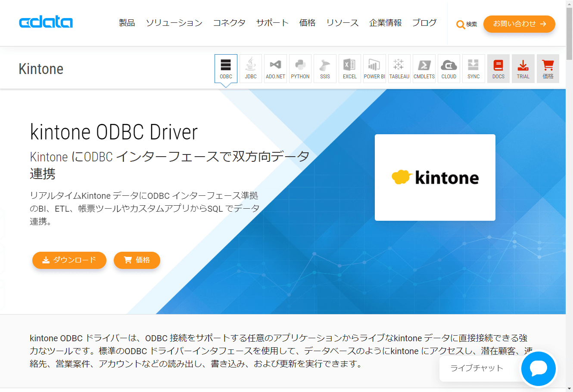The height and width of the screenshot is (392, 573).
Task: Open the search magnifier icon
Action: [460, 25]
